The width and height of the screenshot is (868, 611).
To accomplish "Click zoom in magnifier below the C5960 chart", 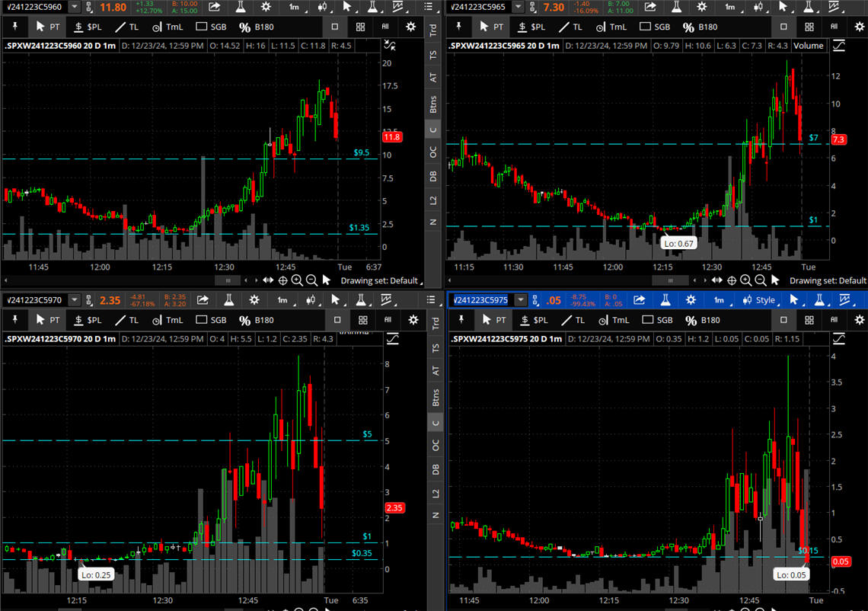I will pos(297,280).
